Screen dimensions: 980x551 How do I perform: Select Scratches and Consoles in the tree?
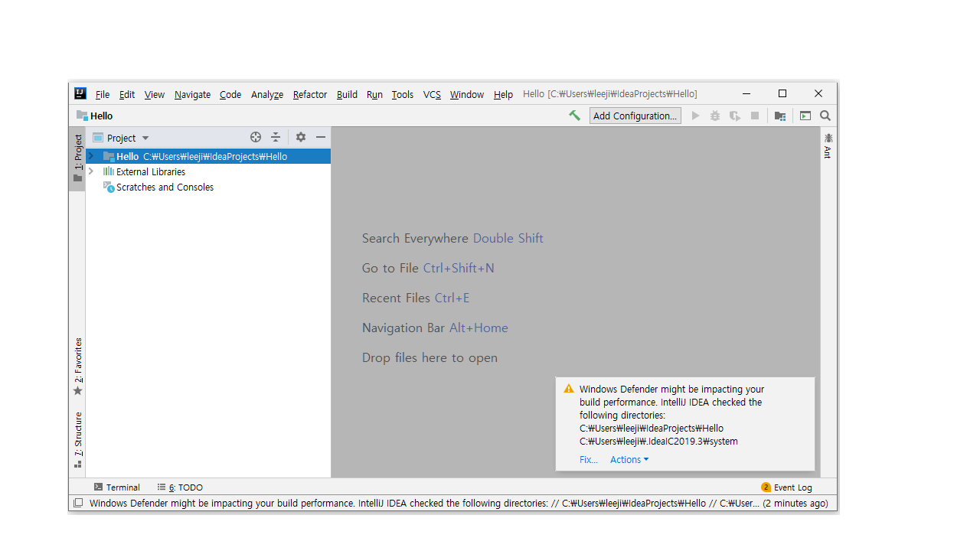(x=165, y=187)
